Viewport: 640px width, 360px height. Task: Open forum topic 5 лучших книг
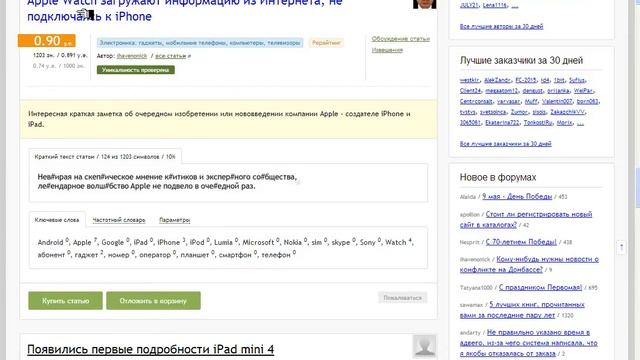[522, 310]
